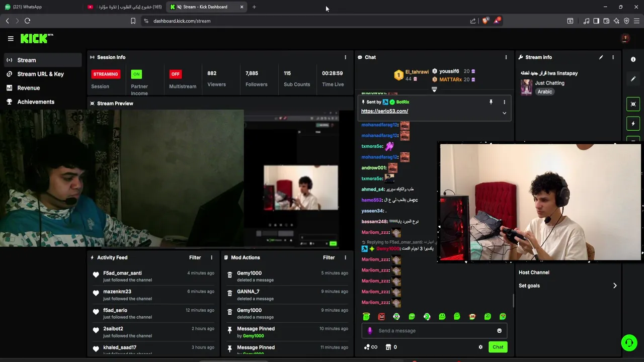
Task: Click the purple microphone icon in chat input
Action: coord(370,331)
